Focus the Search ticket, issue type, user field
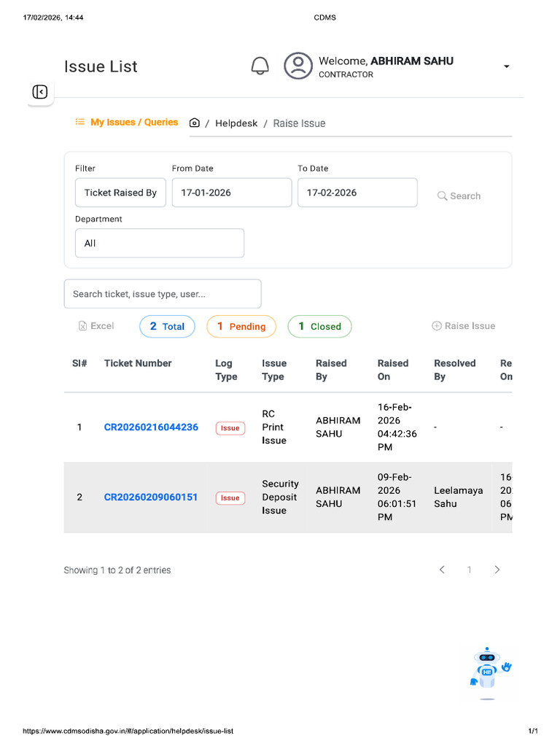560x747 pixels. click(x=163, y=294)
